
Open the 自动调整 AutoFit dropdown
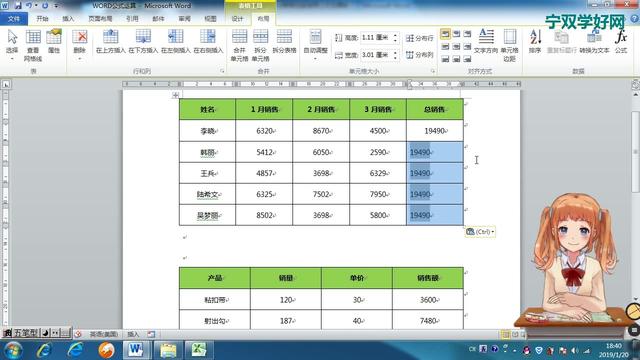[x=316, y=45]
